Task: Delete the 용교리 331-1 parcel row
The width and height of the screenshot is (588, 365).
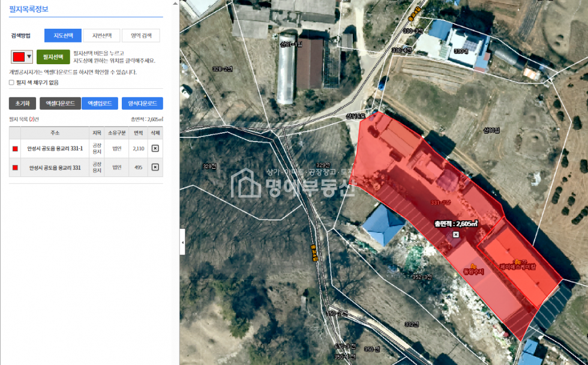Action: (x=155, y=148)
